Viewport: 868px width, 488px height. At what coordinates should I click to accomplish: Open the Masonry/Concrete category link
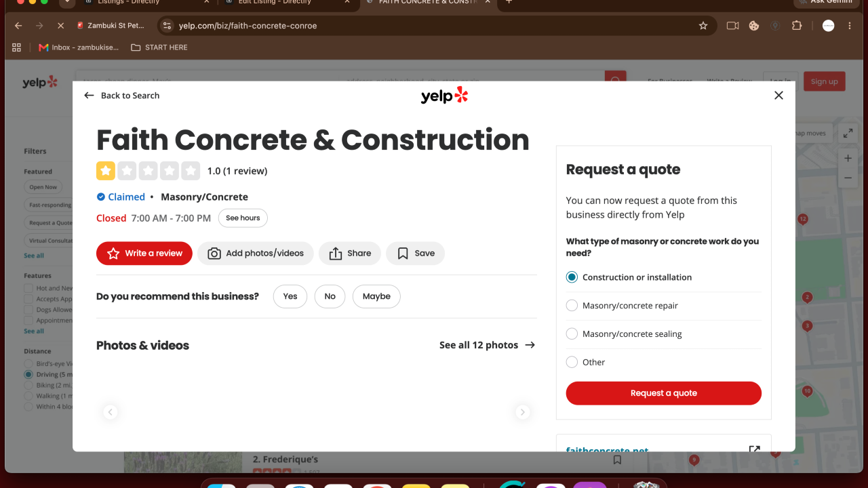(x=204, y=197)
